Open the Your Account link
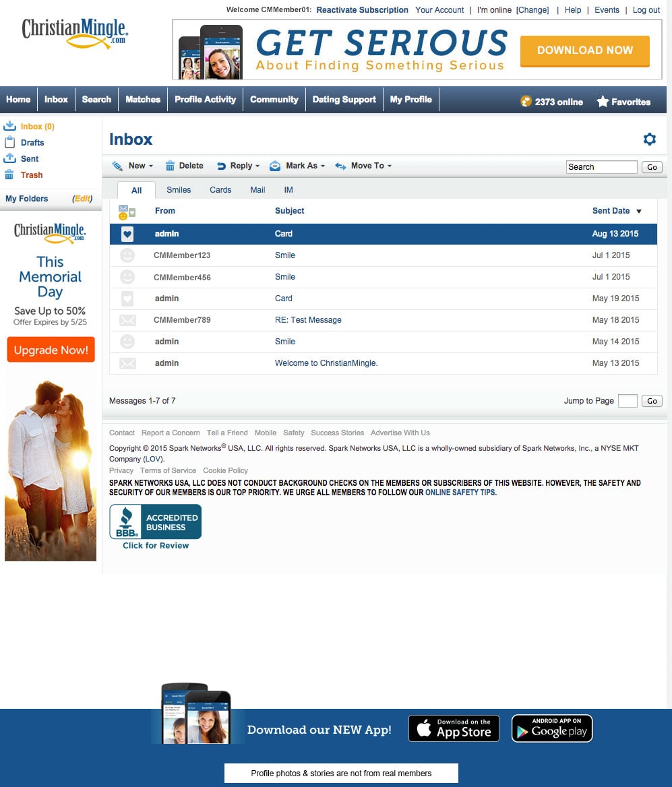 pos(439,10)
